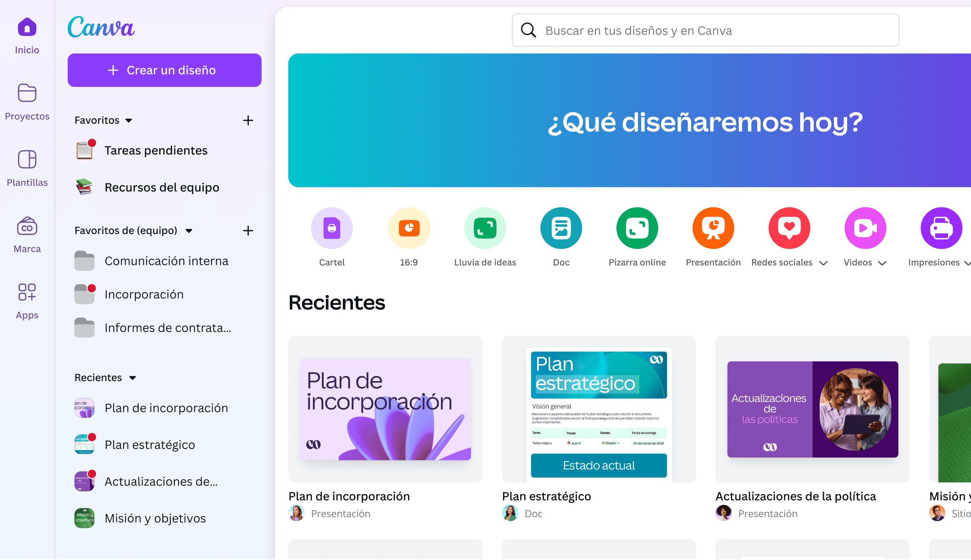971x560 pixels.
Task: Open Recursos del equipo favorite
Action: (161, 187)
